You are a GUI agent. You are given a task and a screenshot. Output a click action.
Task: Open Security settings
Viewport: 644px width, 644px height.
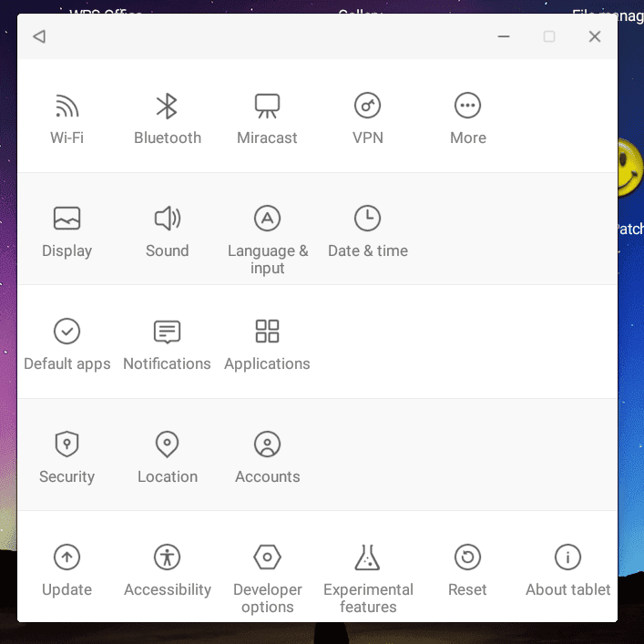[x=66, y=457]
